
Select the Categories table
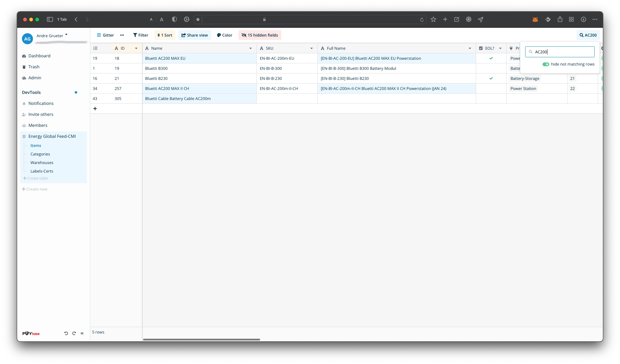tap(40, 154)
